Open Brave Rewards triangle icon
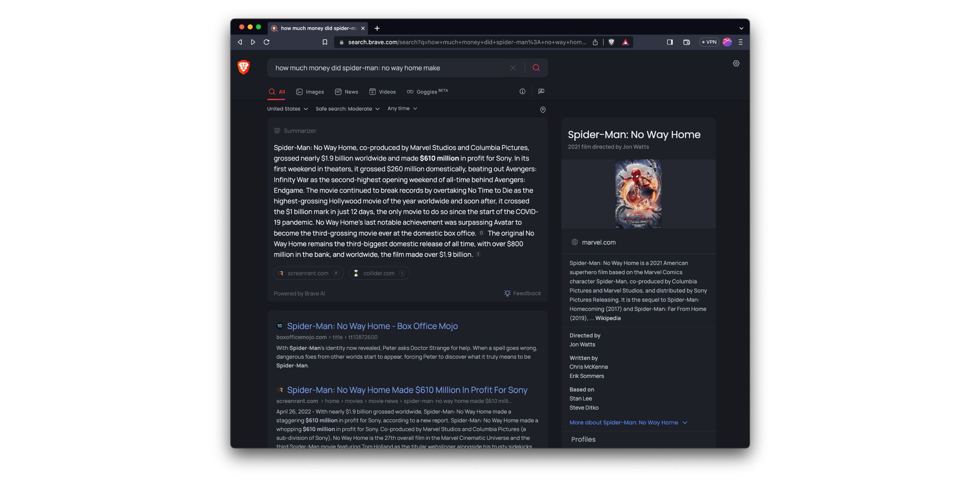The image size is (980, 482). tap(625, 42)
